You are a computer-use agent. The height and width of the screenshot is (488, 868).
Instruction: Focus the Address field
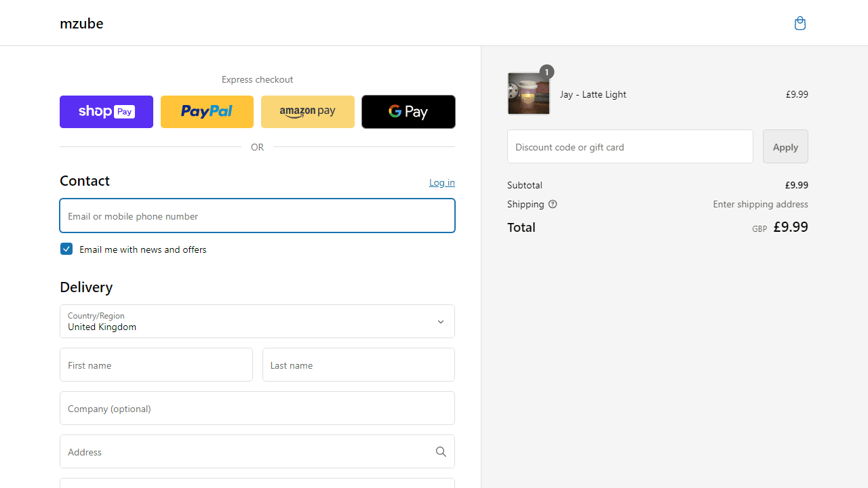tap(257, 451)
